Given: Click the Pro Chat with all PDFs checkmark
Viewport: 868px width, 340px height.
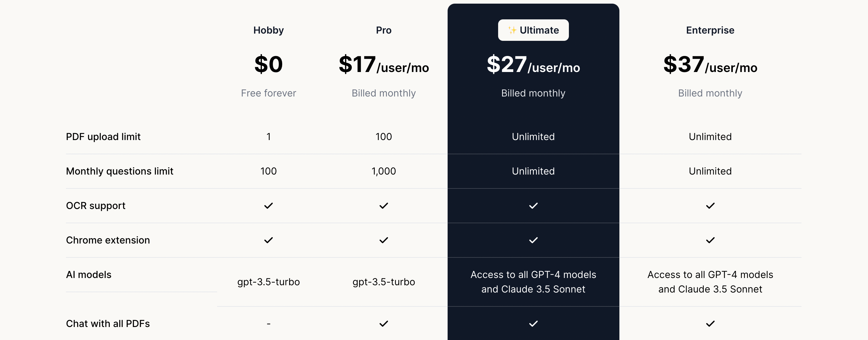Looking at the screenshot, I should coord(383,323).
